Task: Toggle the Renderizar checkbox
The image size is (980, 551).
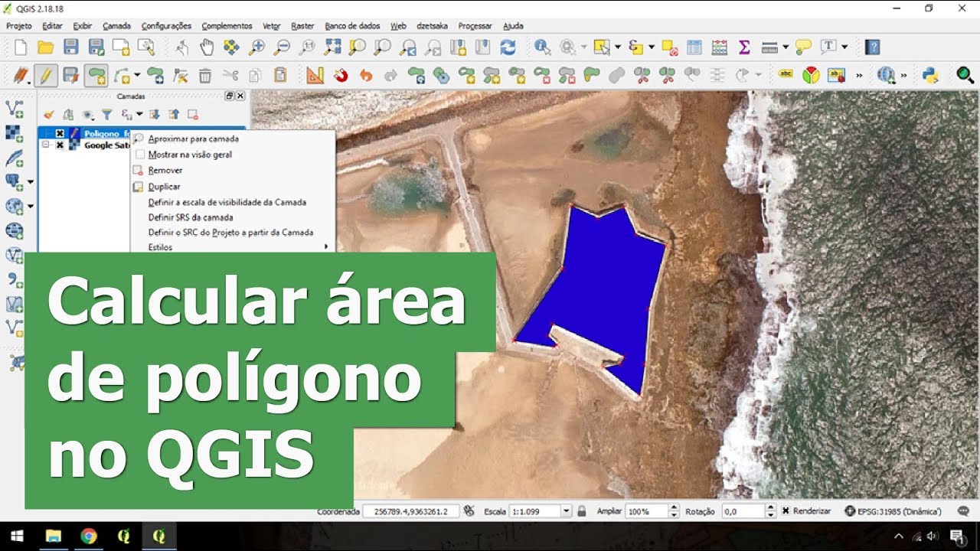Action: click(x=786, y=511)
